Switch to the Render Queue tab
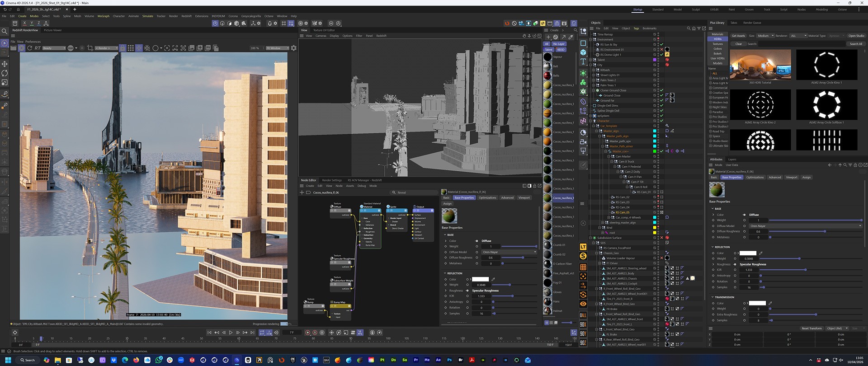The width and height of the screenshot is (868, 366). pyautogui.click(x=752, y=23)
